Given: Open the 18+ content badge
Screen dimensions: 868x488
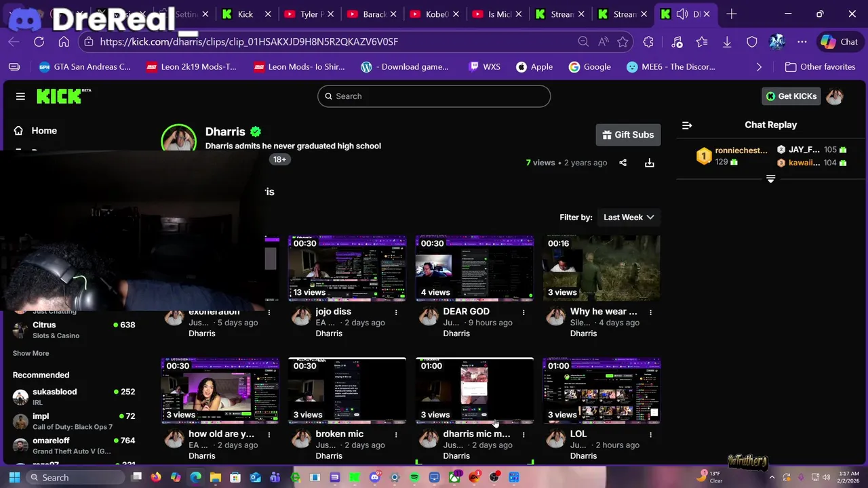Looking at the screenshot, I should (x=279, y=159).
